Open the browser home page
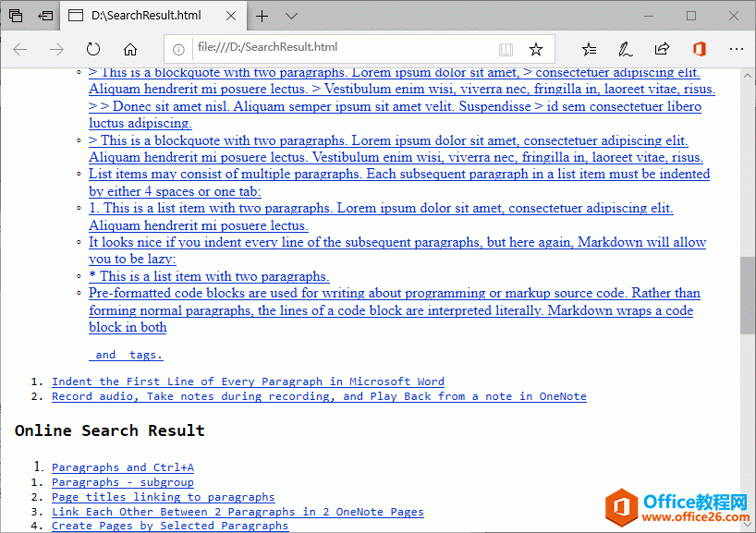Viewport: 756px width, 533px height. pyautogui.click(x=129, y=49)
